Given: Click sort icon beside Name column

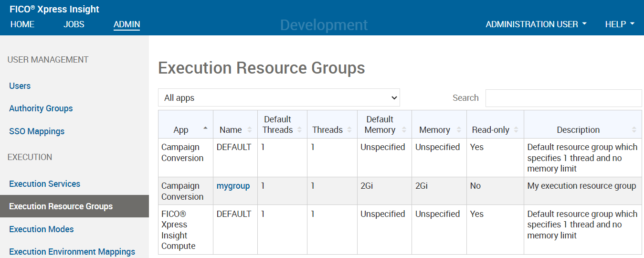Looking at the screenshot, I should tap(250, 130).
